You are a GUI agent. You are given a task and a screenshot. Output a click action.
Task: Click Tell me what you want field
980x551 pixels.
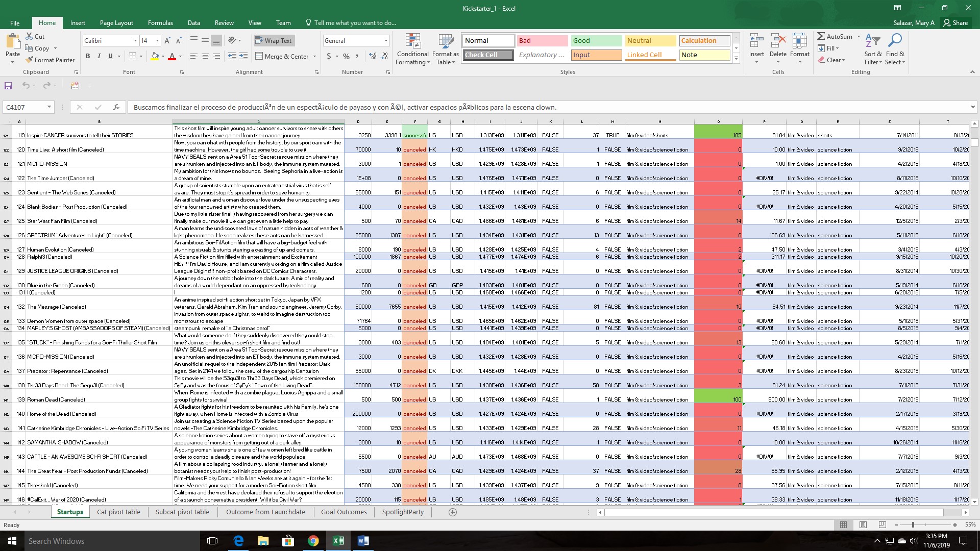tap(350, 23)
